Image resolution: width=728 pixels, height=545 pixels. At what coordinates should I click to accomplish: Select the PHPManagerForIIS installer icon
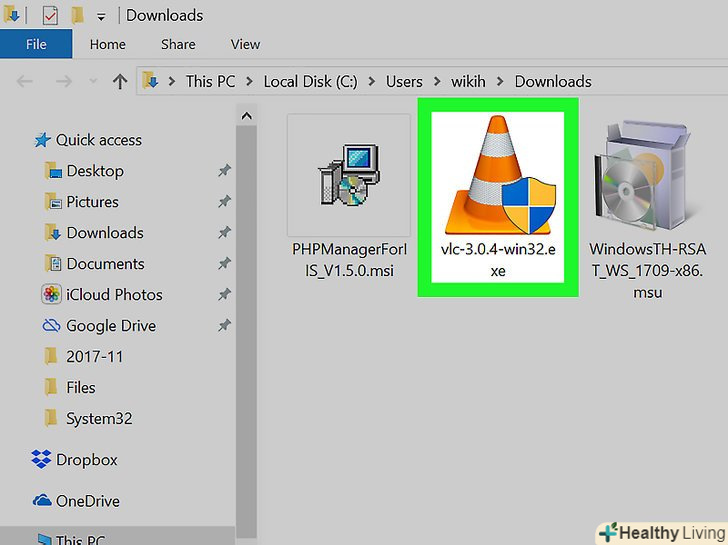click(x=349, y=175)
